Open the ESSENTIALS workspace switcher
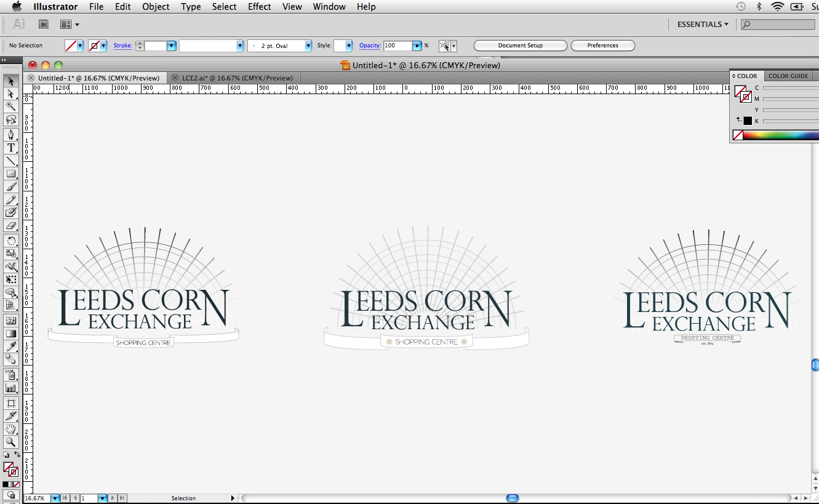 click(703, 25)
